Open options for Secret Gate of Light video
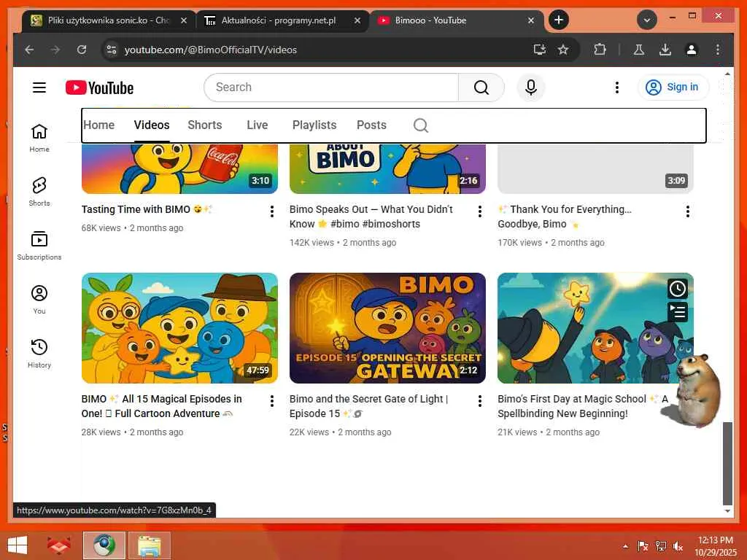Screen dimensions: 747x560 point(480,401)
